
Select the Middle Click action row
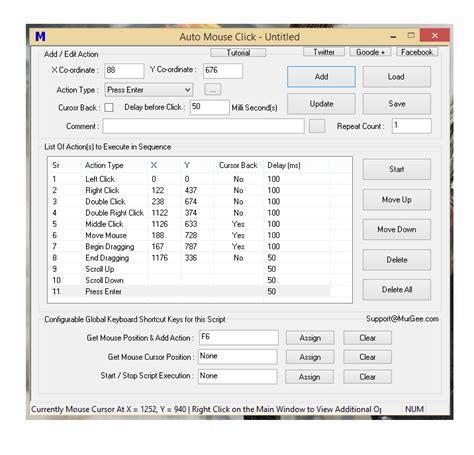(190, 224)
